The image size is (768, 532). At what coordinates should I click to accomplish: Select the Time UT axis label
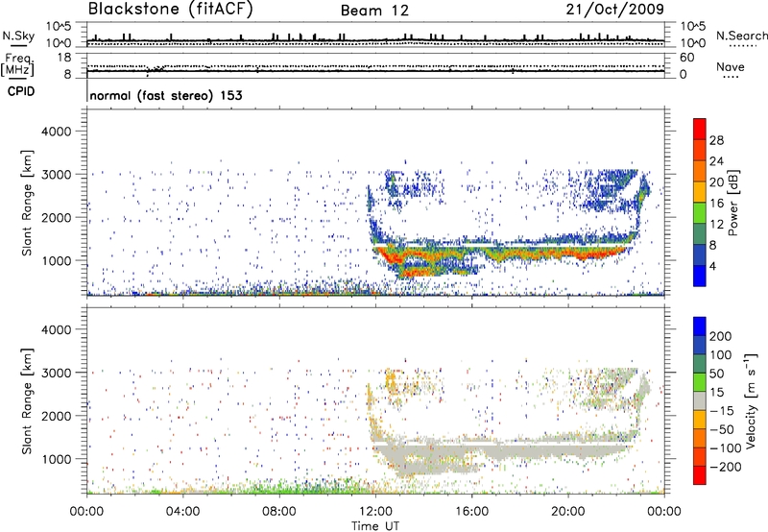[x=375, y=526]
